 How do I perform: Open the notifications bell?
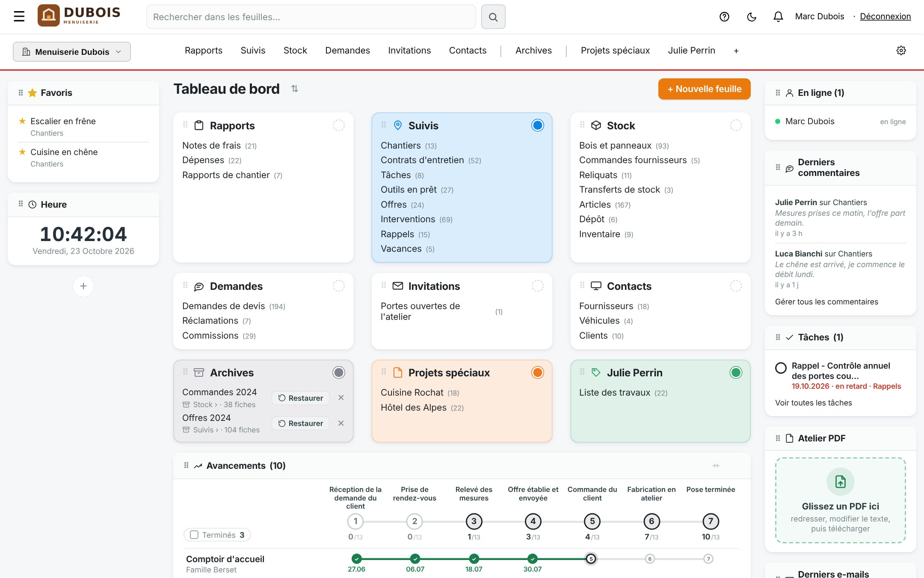[x=778, y=17]
